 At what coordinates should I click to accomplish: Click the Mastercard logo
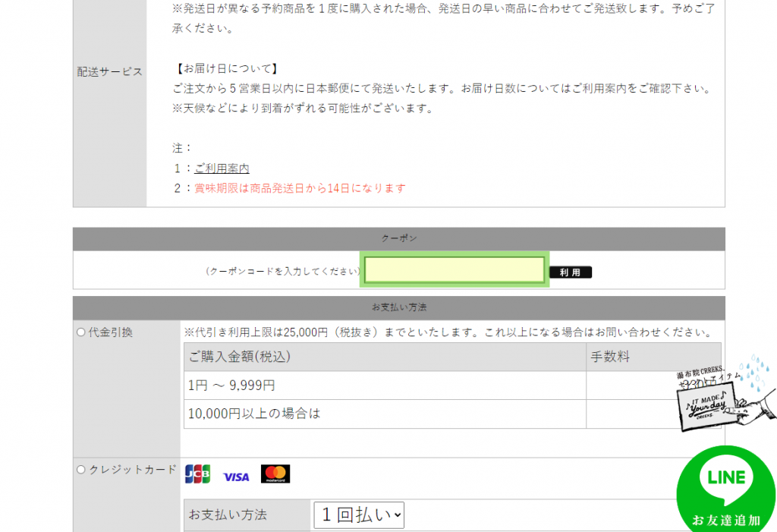coord(275,474)
